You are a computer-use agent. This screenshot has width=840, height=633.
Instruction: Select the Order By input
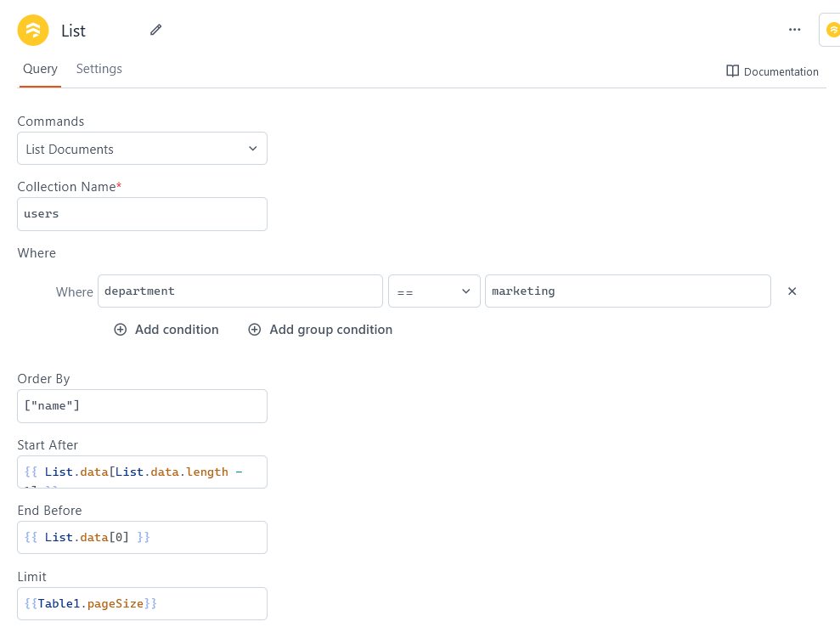142,405
